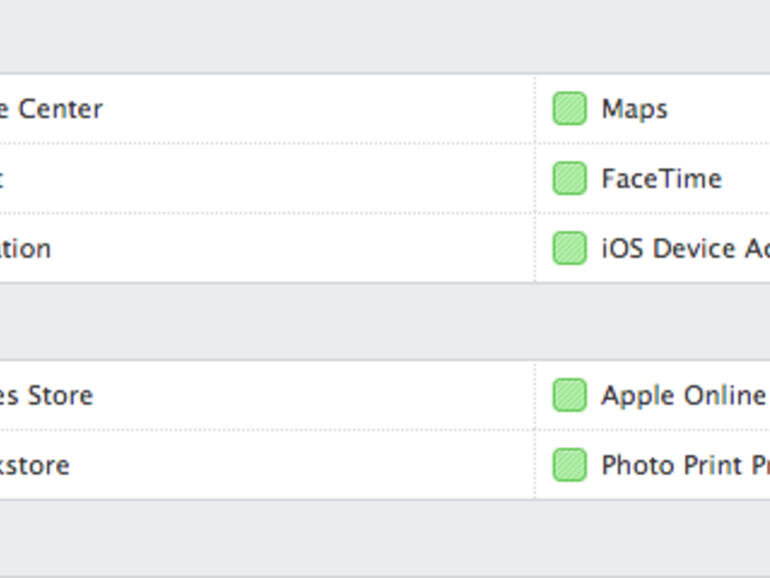Click the cut-off 't' label left of FaceTime
Viewport: 770px width, 578px height.
(x=2, y=178)
